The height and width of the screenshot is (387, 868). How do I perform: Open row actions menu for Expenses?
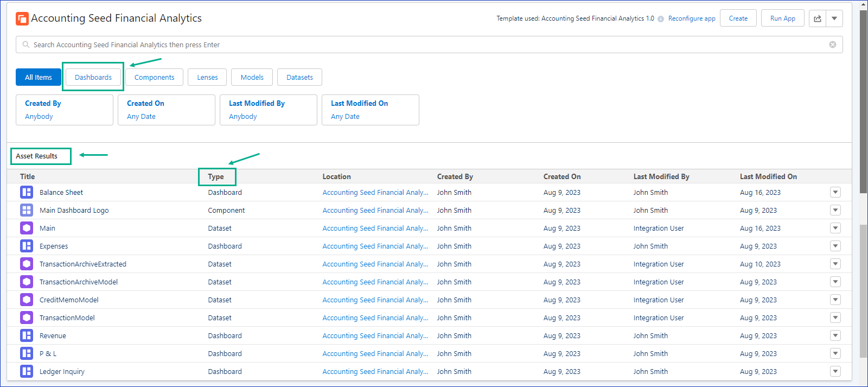(x=835, y=246)
